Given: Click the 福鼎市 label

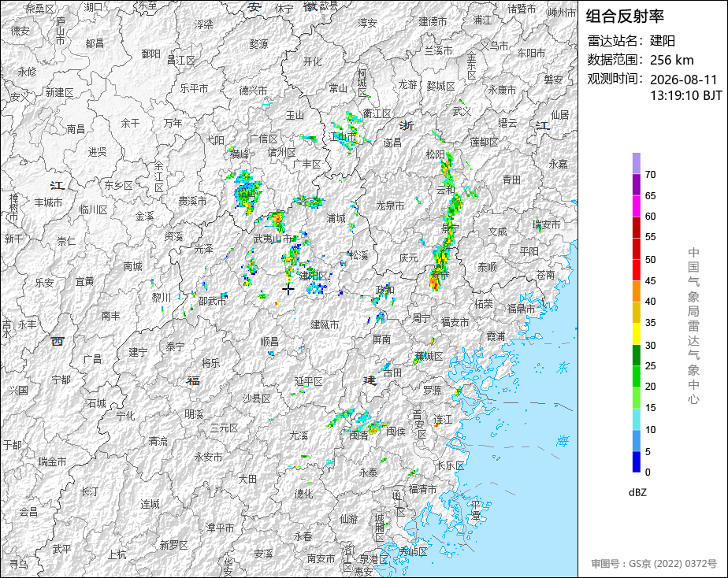Looking at the screenshot, I should pyautogui.click(x=521, y=309).
